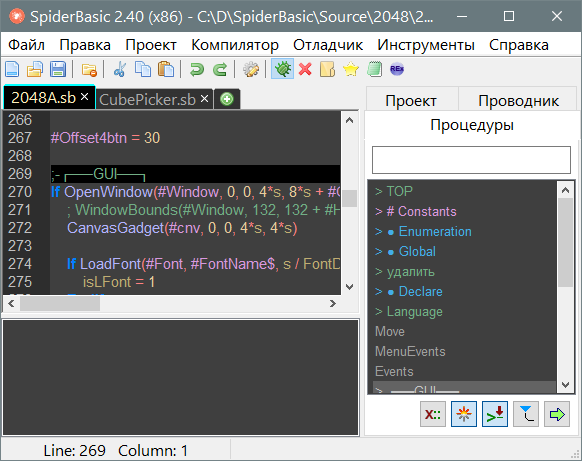Click line number 270 in the gutter
This screenshot has width=582, height=461.
pyautogui.click(x=20, y=192)
